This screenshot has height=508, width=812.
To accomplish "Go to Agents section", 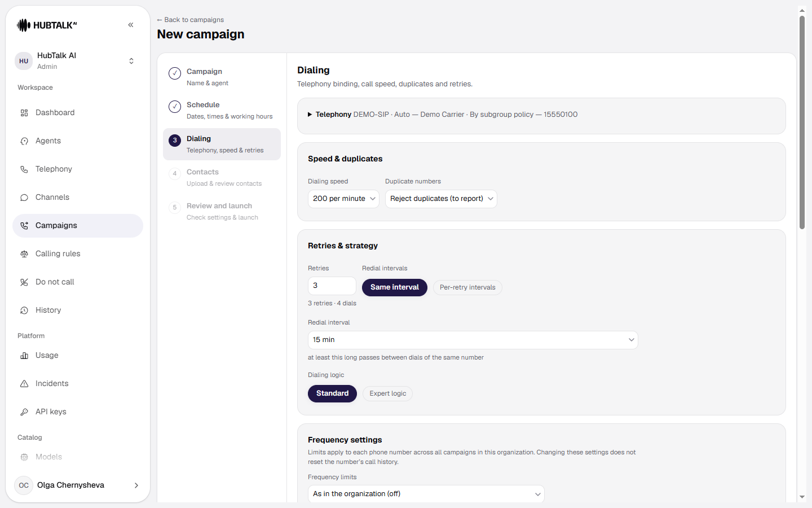I will (78, 141).
